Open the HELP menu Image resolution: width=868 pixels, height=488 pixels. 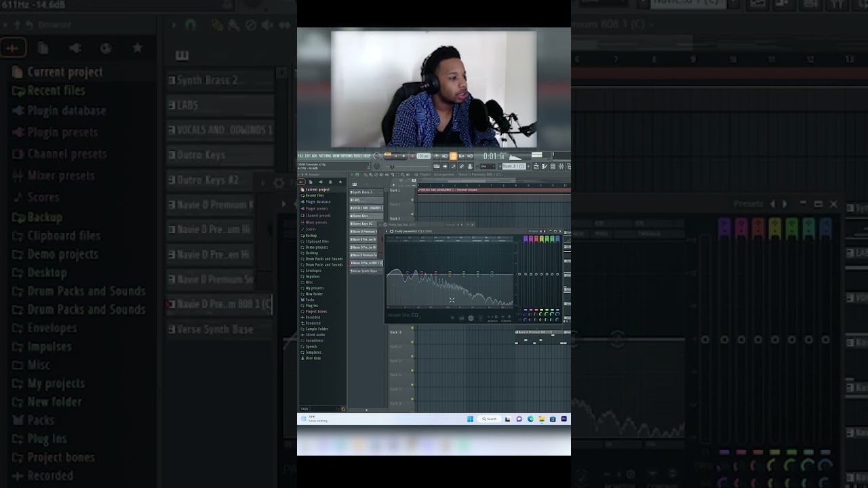tap(367, 156)
